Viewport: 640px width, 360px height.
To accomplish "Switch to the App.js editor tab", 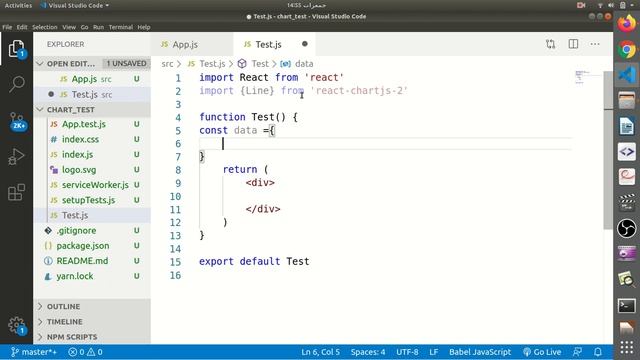I will click(192, 44).
